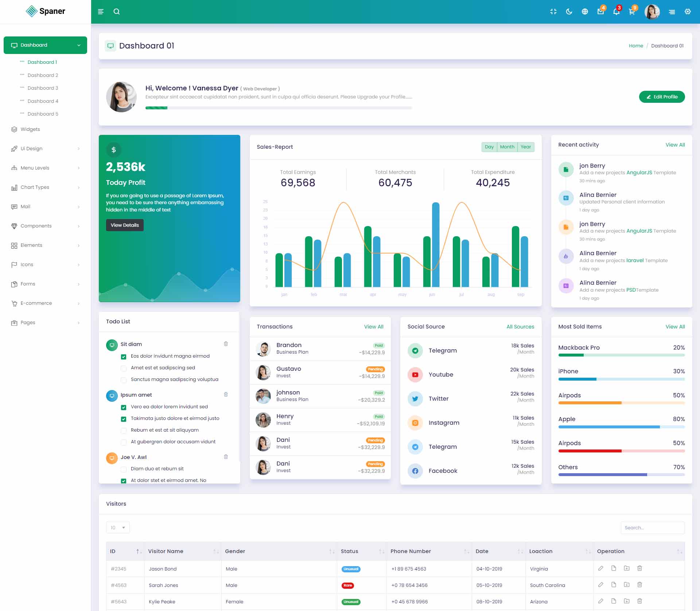
Task: Open the rows-per-page dropdown showing 10
Action: click(118, 528)
